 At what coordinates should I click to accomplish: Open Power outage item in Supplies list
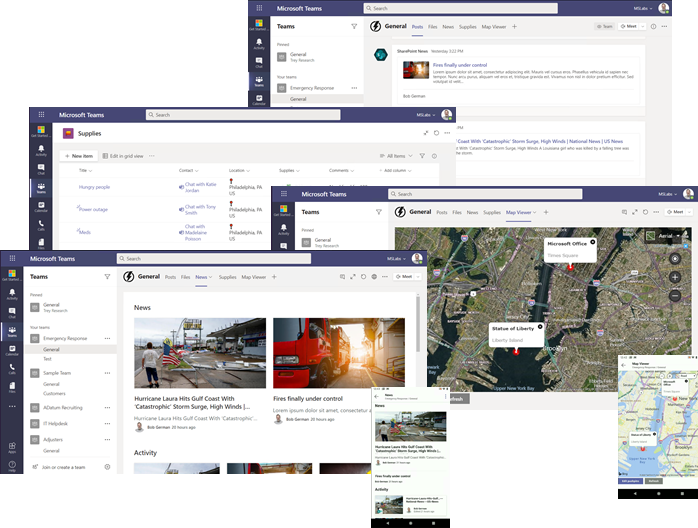pos(93,209)
